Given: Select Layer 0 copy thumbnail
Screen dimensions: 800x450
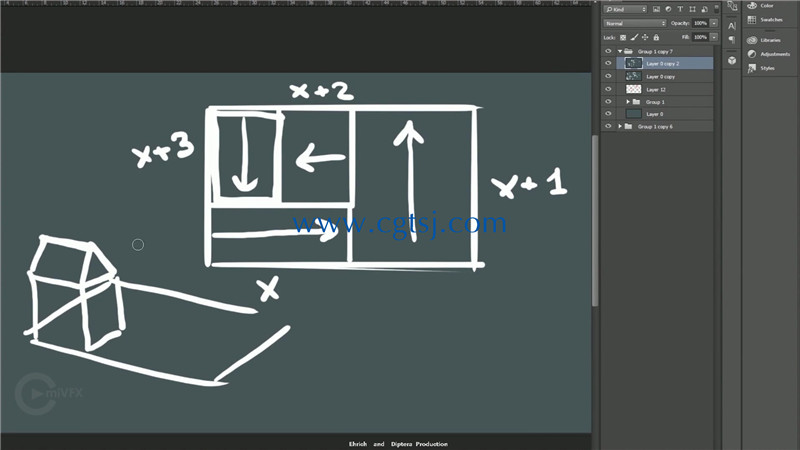Looking at the screenshot, I should click(x=634, y=76).
